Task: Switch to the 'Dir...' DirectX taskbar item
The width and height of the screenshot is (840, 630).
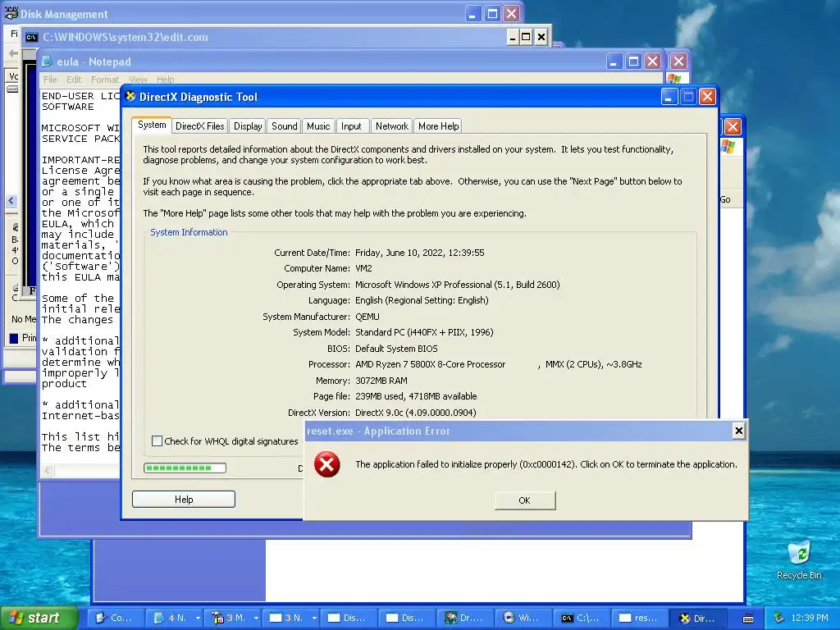Action: click(698, 618)
